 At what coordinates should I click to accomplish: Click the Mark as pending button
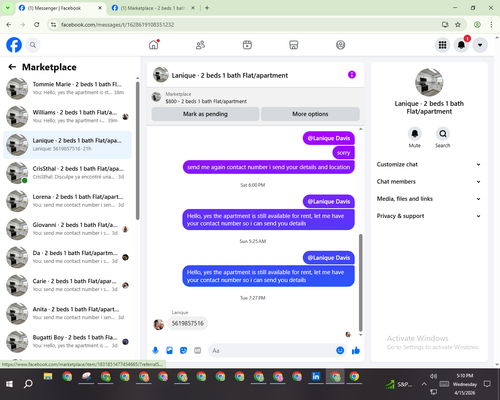(205, 114)
